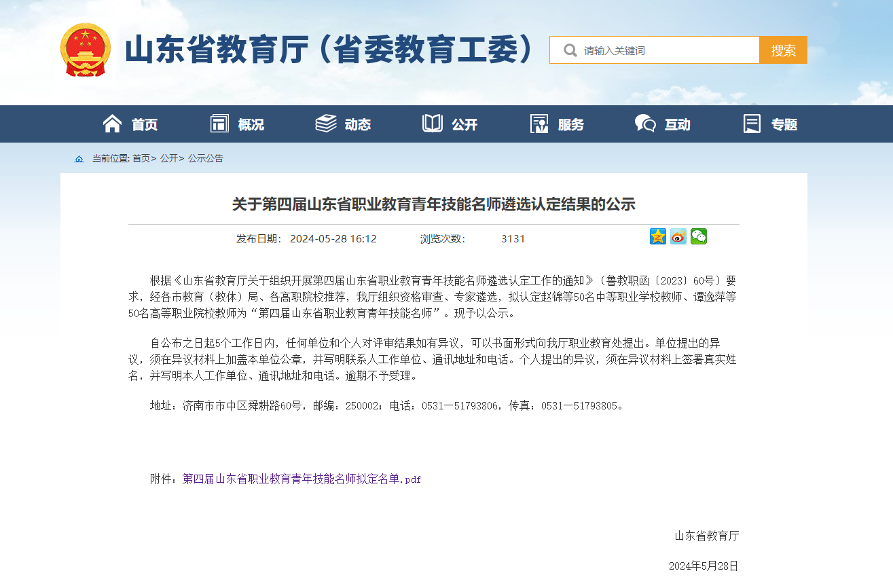Screen dimensions: 893x588
Task: Share the notice to QQ Zone
Action: point(657,236)
